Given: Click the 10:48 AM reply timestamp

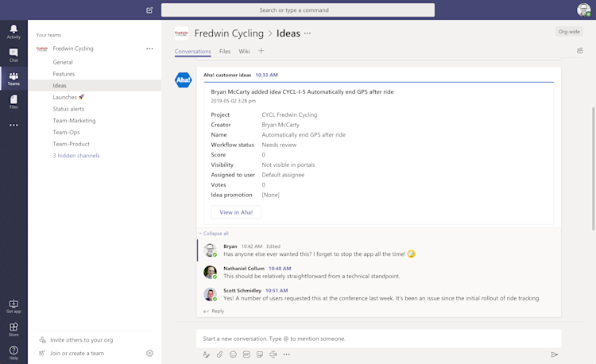Looking at the screenshot, I should (x=280, y=269).
